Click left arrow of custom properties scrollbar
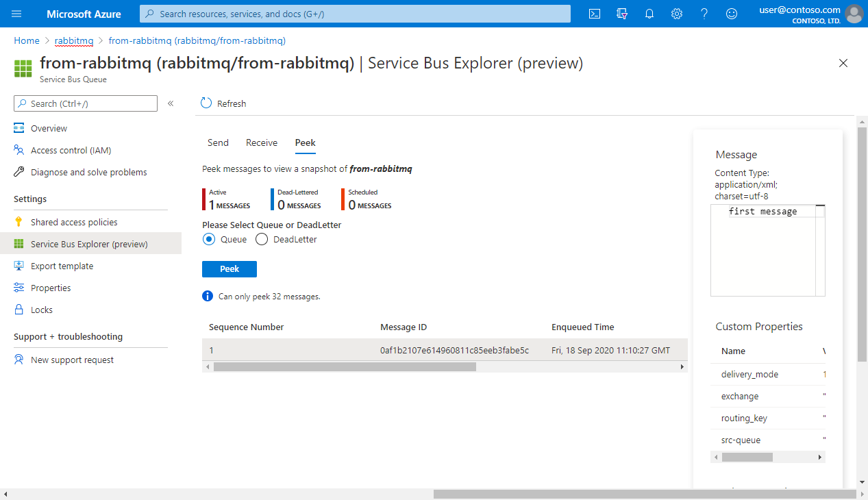Image resolution: width=868 pixels, height=500 pixels. [716, 457]
